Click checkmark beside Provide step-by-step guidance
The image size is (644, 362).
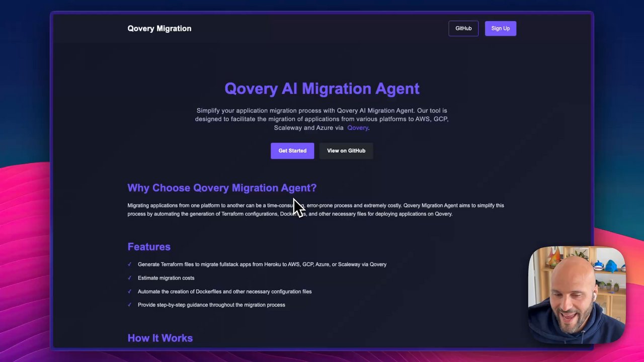pos(129,305)
